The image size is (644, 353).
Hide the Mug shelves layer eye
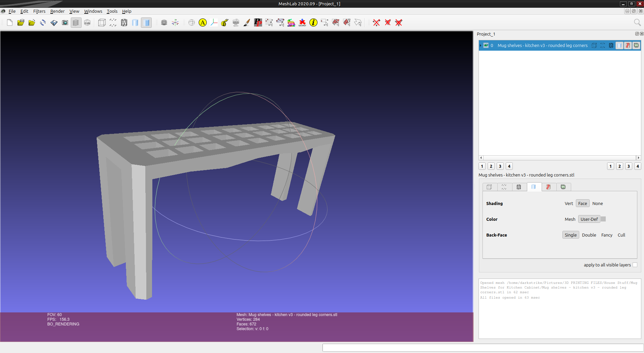[x=486, y=45]
